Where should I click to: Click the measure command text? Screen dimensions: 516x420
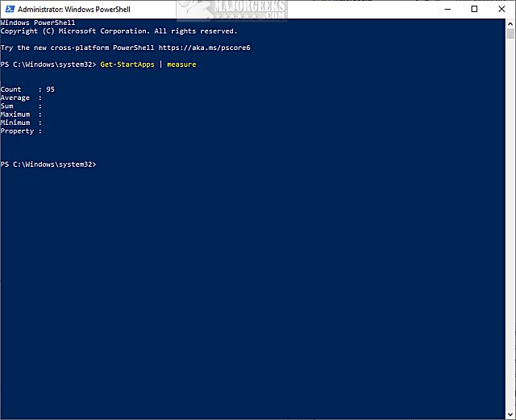tap(181, 64)
